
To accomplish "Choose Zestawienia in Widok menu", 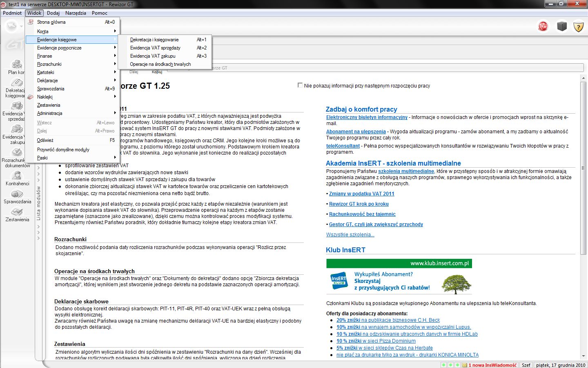I will click(72, 105).
